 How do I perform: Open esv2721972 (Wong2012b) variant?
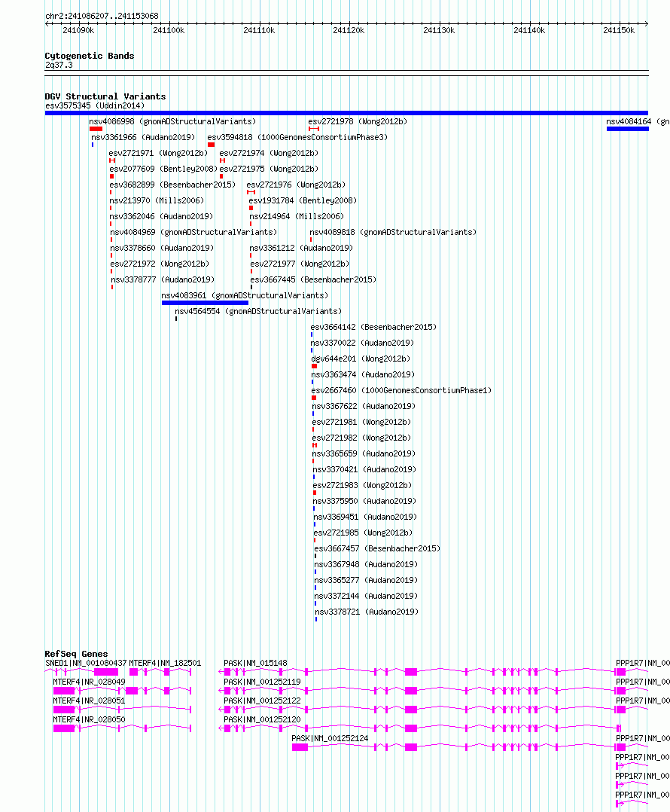[160, 264]
